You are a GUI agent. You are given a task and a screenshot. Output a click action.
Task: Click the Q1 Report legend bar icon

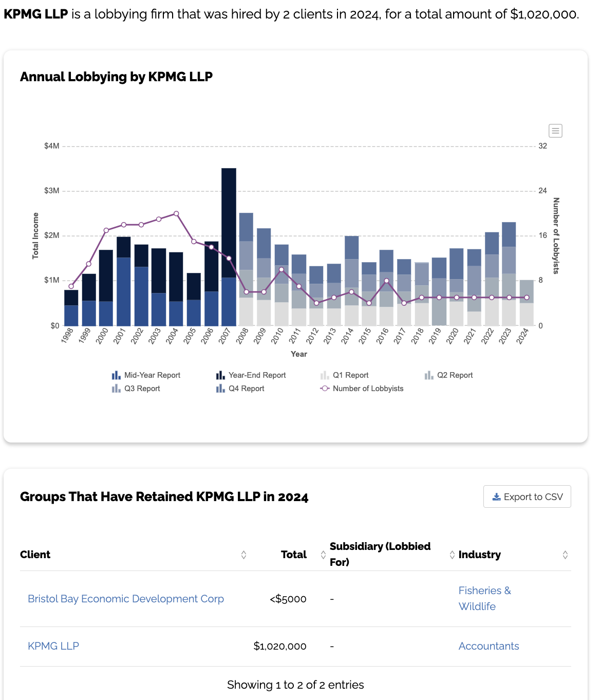coord(325,375)
